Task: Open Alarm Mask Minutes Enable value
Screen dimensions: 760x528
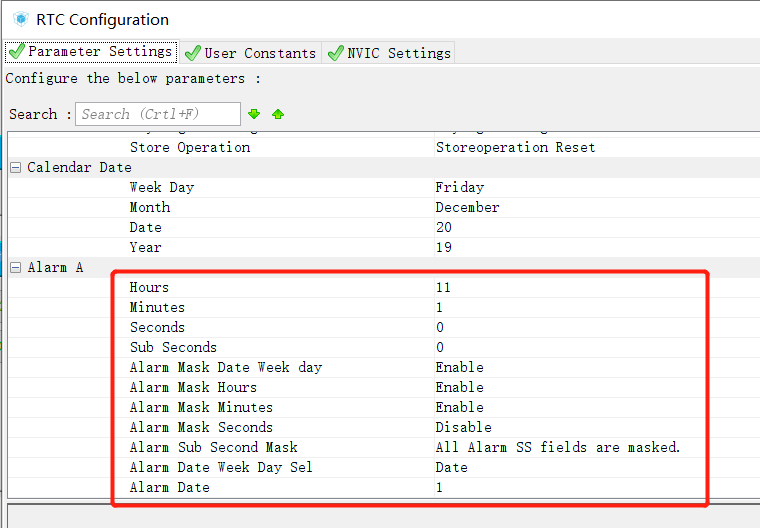Action: tap(459, 407)
